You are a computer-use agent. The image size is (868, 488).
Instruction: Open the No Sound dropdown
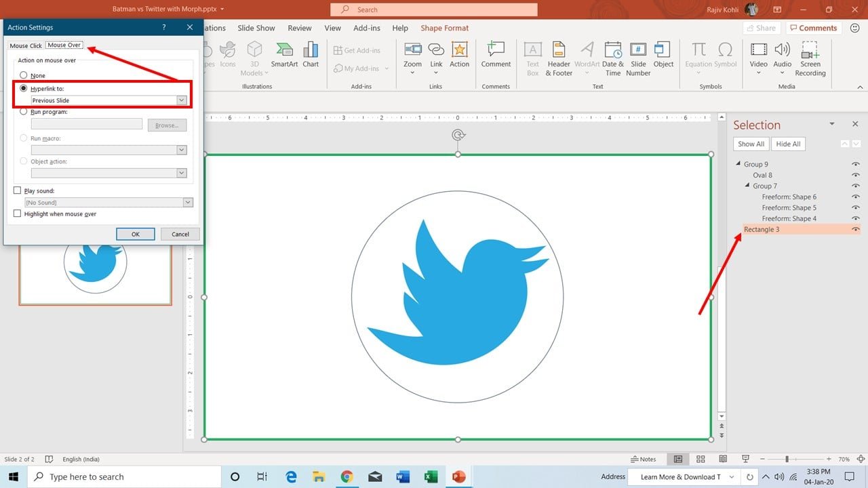(188, 202)
